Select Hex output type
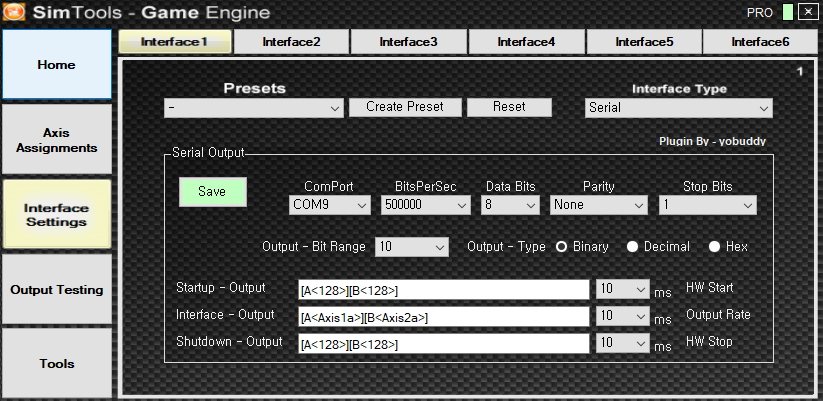 (x=714, y=247)
